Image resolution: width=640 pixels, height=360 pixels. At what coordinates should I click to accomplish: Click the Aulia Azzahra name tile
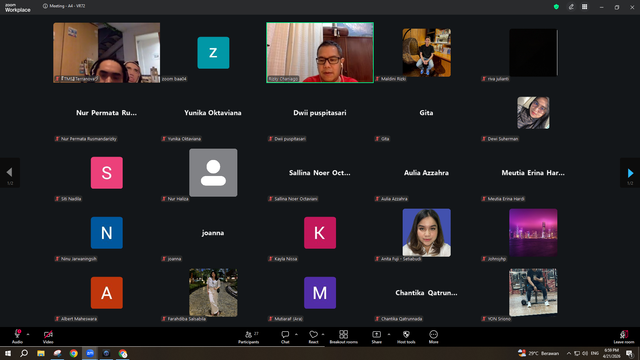click(x=426, y=173)
